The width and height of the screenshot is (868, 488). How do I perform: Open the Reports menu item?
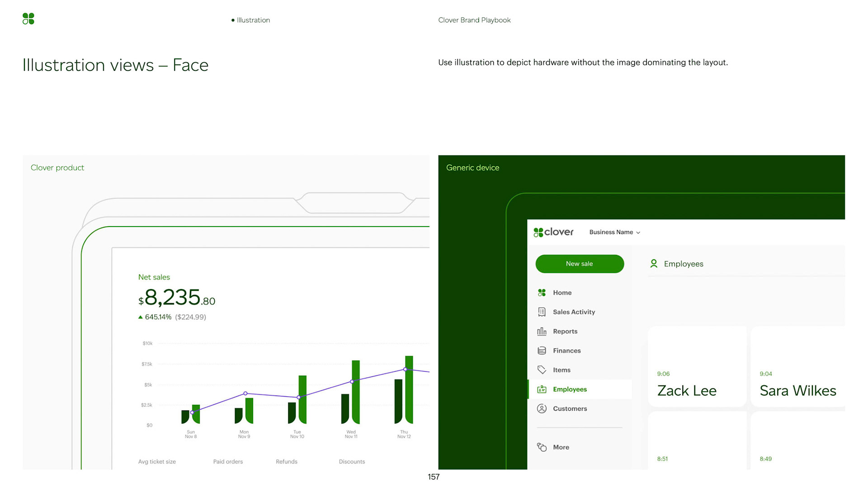(x=580, y=332)
